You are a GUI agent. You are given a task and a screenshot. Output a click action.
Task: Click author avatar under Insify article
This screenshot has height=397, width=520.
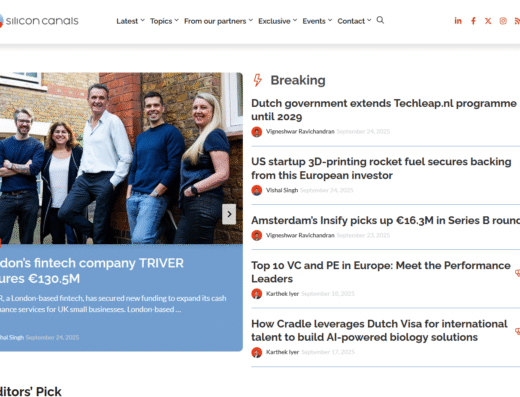click(x=257, y=235)
